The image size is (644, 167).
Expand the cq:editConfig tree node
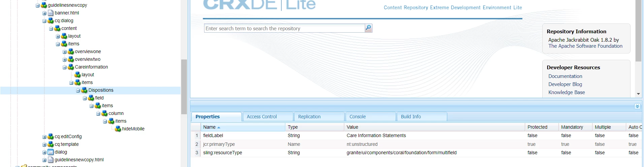44,137
